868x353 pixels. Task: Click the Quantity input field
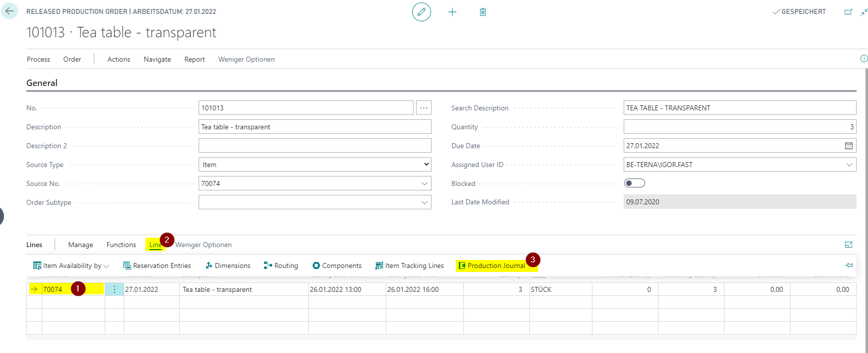pyautogui.click(x=740, y=127)
